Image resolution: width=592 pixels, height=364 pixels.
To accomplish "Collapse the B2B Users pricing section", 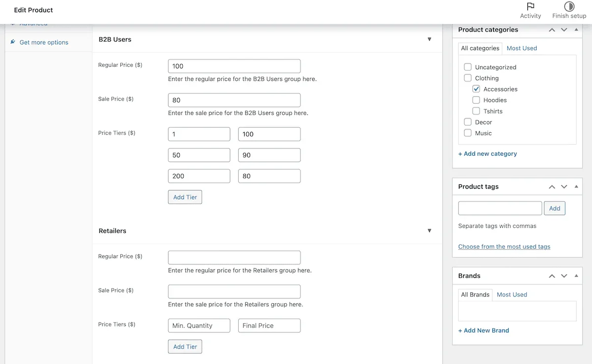I will (429, 39).
